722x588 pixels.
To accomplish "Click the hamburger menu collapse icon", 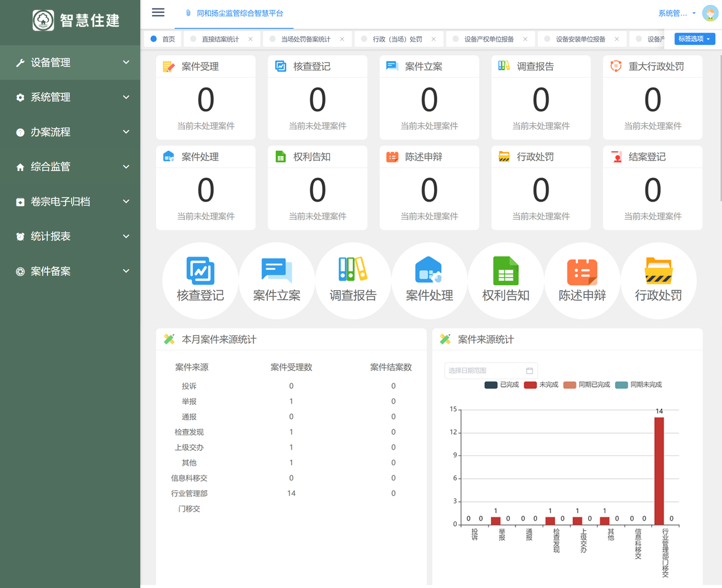I will click(158, 13).
